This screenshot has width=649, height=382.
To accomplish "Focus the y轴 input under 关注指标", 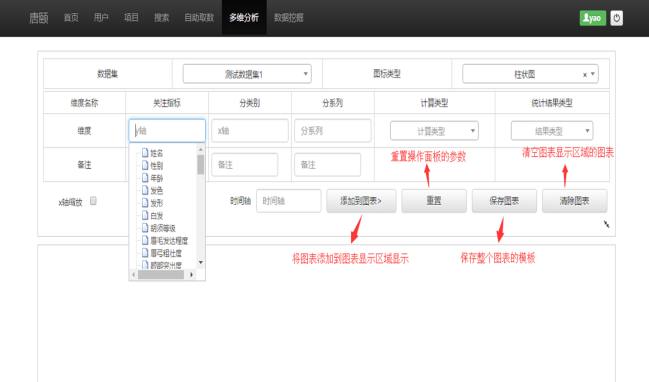I will (x=167, y=131).
